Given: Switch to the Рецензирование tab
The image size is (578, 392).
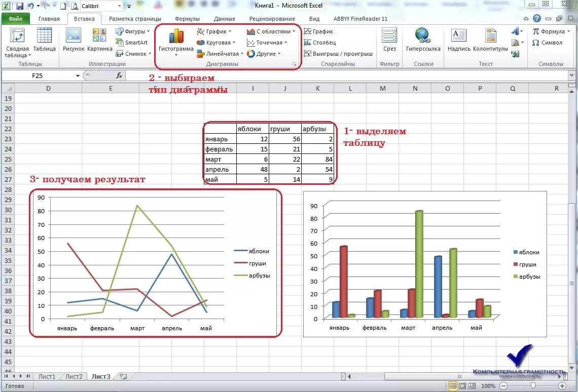Looking at the screenshot, I should (x=272, y=19).
